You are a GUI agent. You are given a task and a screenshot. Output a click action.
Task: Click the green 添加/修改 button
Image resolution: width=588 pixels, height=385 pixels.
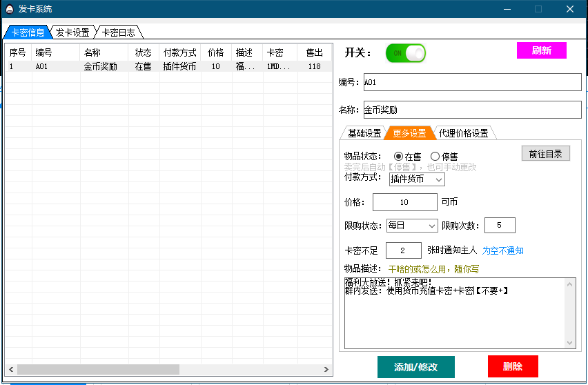tap(416, 367)
